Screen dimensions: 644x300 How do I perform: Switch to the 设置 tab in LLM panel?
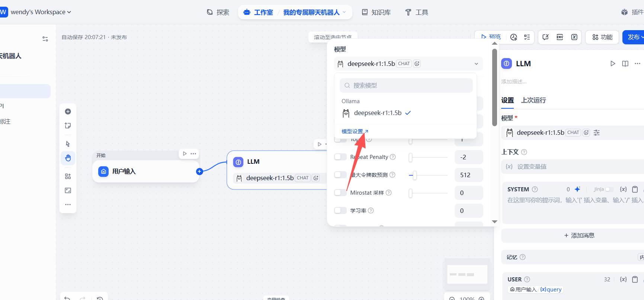point(507,100)
